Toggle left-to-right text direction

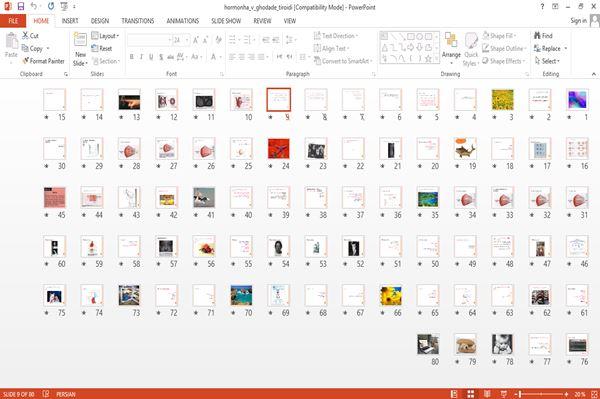[279, 57]
